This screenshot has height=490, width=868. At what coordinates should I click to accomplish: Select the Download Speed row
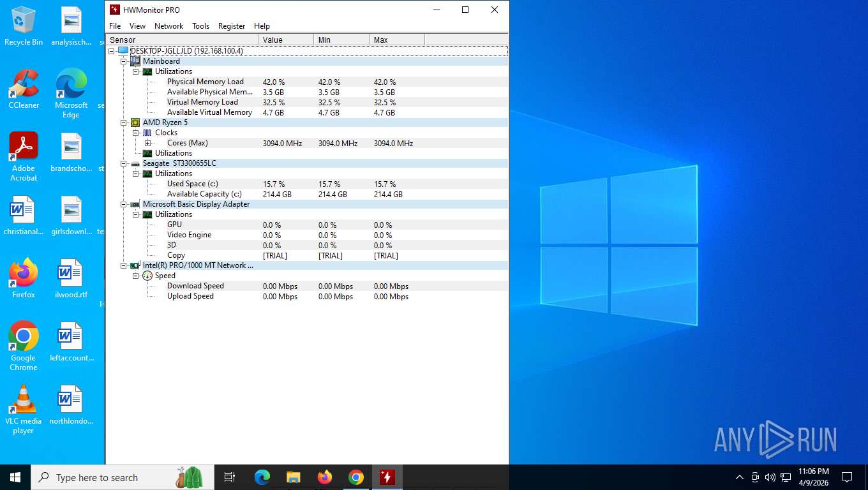[307, 286]
